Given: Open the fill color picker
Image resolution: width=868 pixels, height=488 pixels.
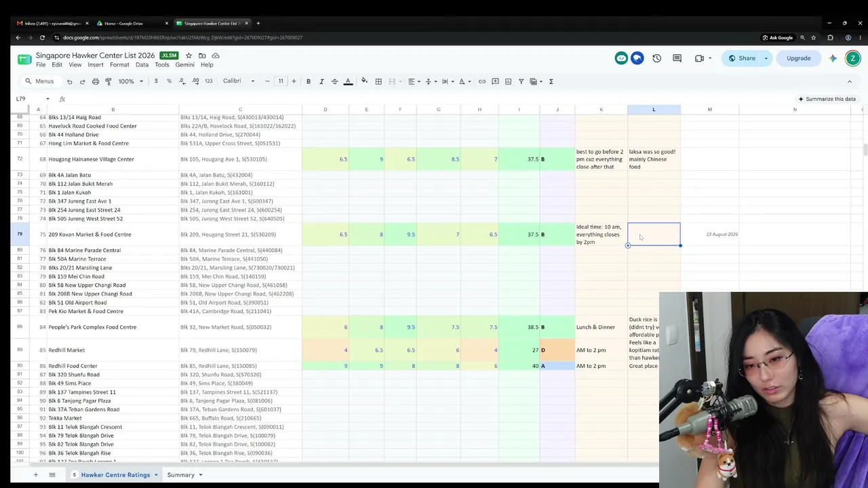Looking at the screenshot, I should point(364,81).
